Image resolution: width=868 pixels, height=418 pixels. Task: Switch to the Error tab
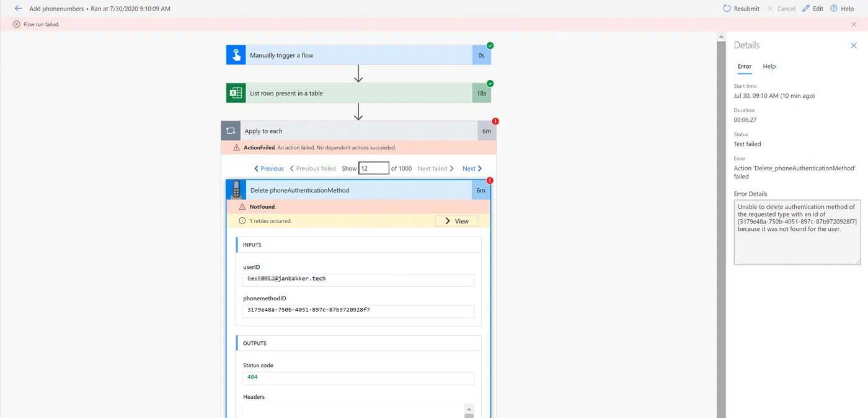745,66
